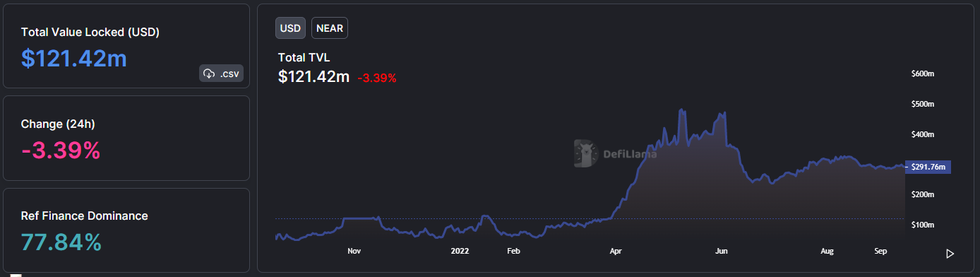The width and height of the screenshot is (980, 277).
Task: Switch chart denomination to USD
Action: pos(290,28)
